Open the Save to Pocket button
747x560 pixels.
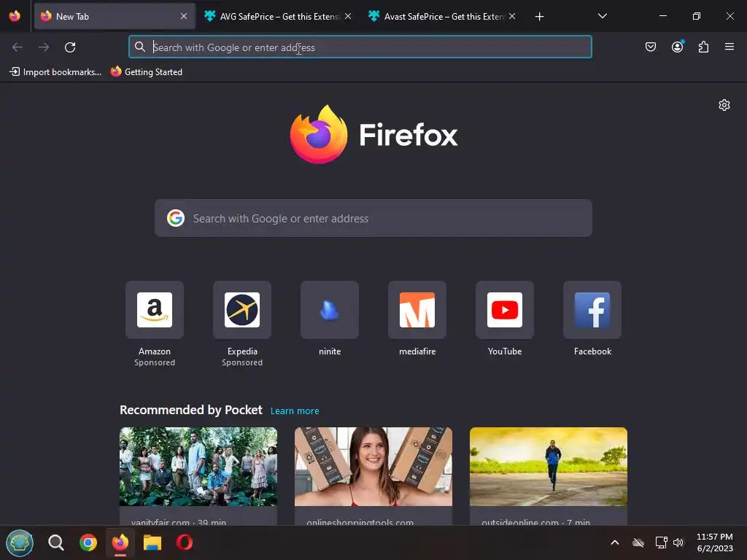pyautogui.click(x=651, y=47)
